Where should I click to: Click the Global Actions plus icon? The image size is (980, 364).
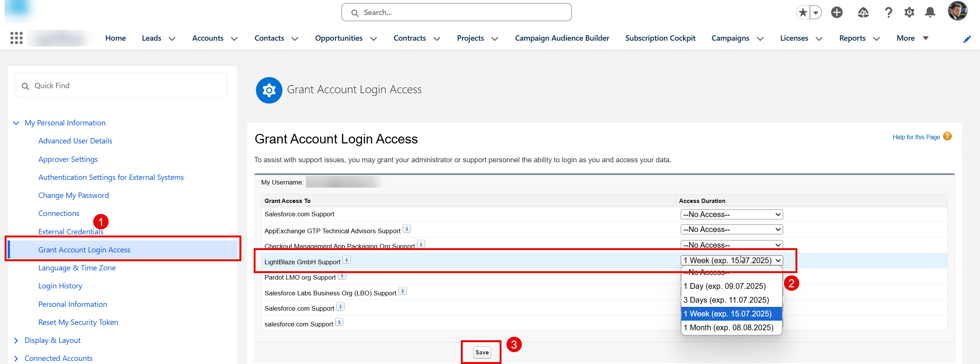point(837,13)
